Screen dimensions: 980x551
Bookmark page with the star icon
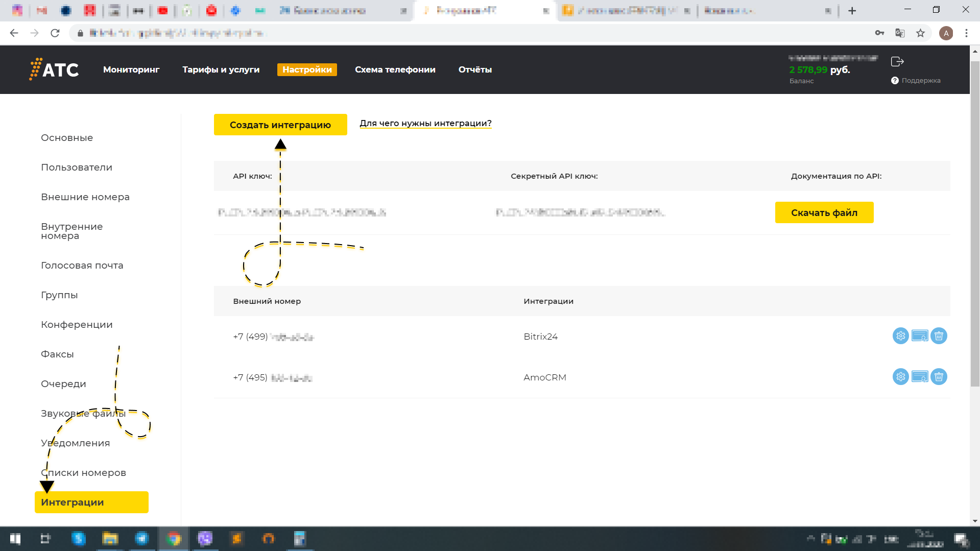(x=920, y=33)
